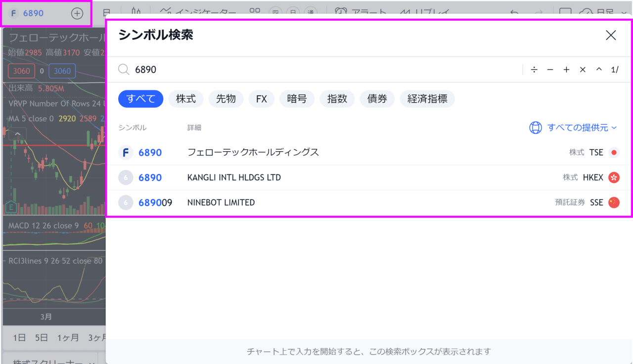Select the FX filter tab
Viewport: 633px width, 364px height.
pyautogui.click(x=262, y=99)
